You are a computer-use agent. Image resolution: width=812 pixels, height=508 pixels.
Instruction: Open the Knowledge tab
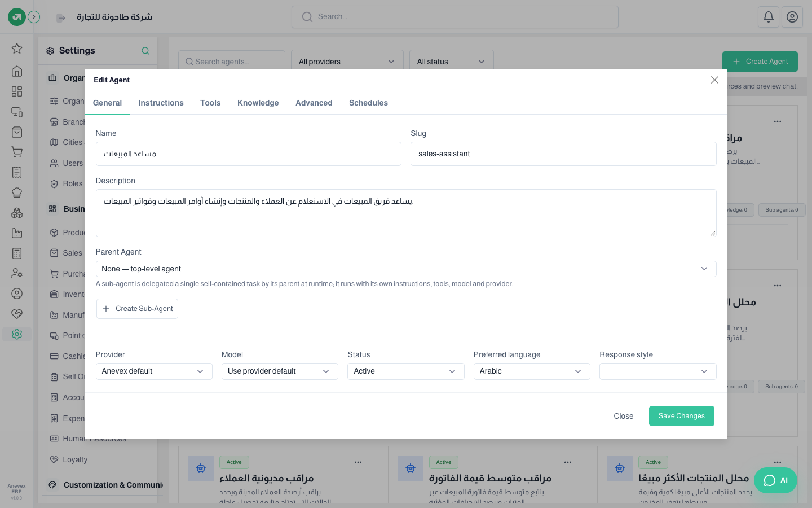pos(258,103)
